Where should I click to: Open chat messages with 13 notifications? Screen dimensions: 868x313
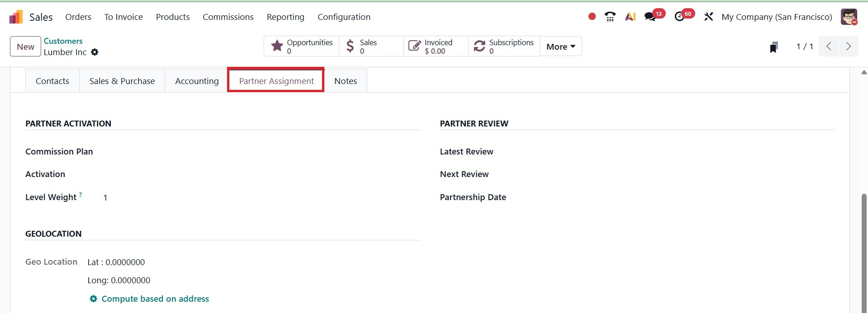(650, 17)
